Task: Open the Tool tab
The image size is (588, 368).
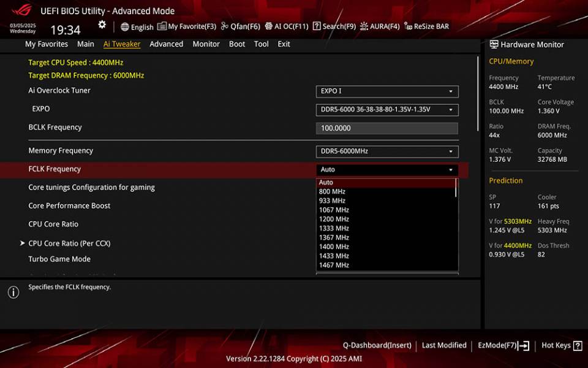Action: pos(262,44)
